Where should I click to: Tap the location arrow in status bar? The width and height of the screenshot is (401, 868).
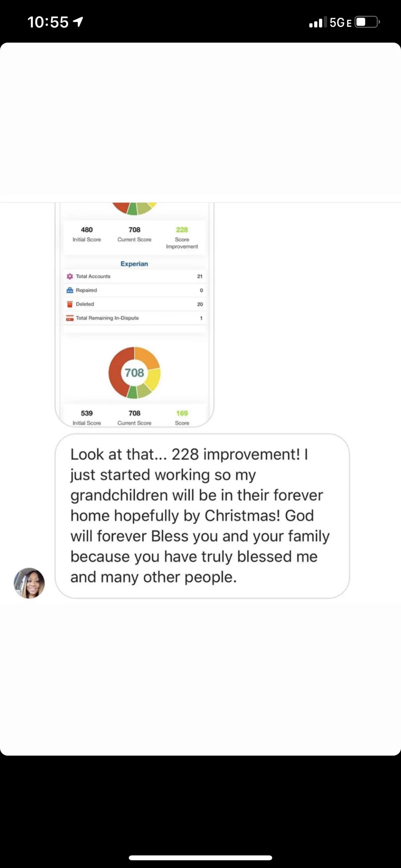point(78,22)
